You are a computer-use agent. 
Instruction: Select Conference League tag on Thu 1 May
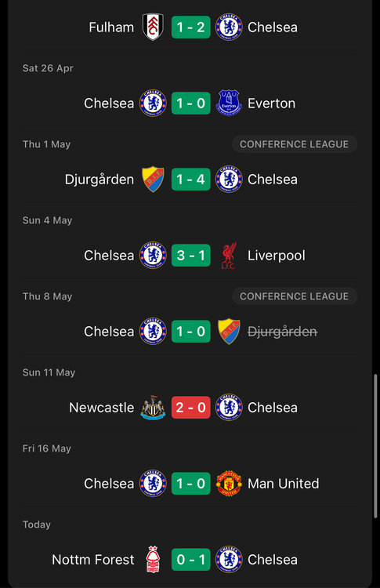[x=294, y=144]
